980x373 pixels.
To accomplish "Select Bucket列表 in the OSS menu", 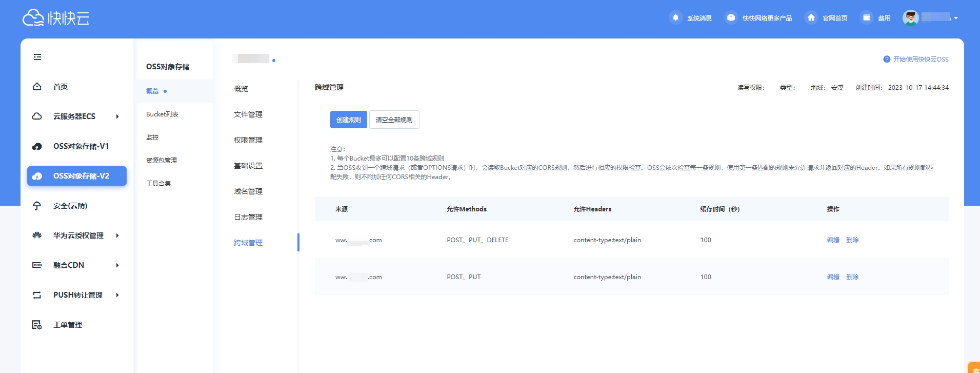I will click(162, 114).
